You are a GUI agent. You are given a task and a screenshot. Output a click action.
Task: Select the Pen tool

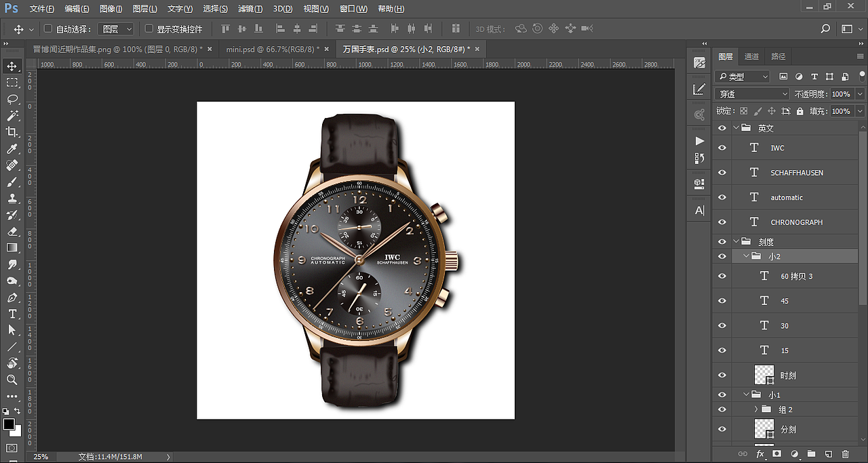coord(12,298)
